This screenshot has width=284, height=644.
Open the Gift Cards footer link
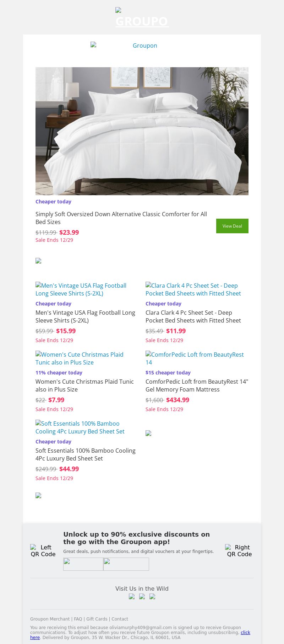tap(97, 619)
